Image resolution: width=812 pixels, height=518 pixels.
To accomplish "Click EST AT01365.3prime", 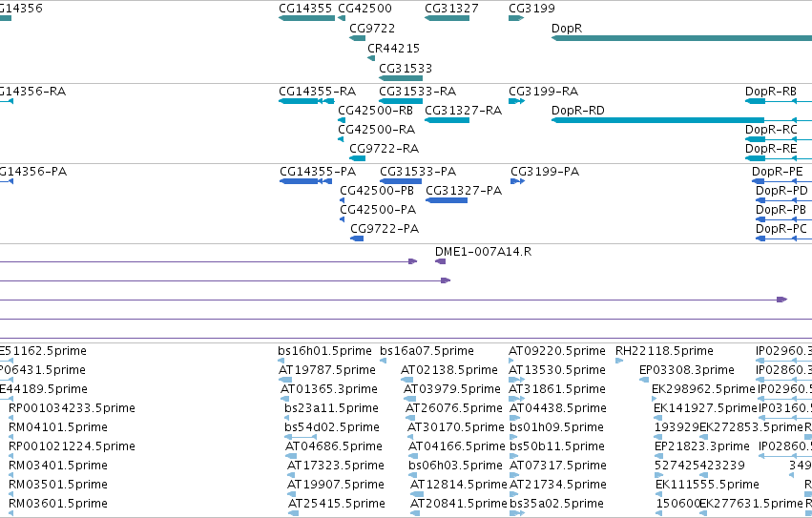I will 284,399.
